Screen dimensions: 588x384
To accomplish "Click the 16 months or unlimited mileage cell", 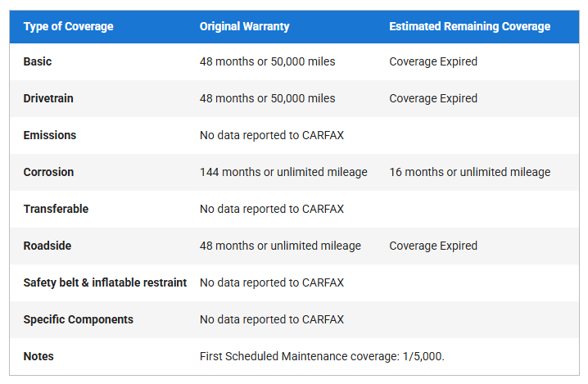I will 469,172.
